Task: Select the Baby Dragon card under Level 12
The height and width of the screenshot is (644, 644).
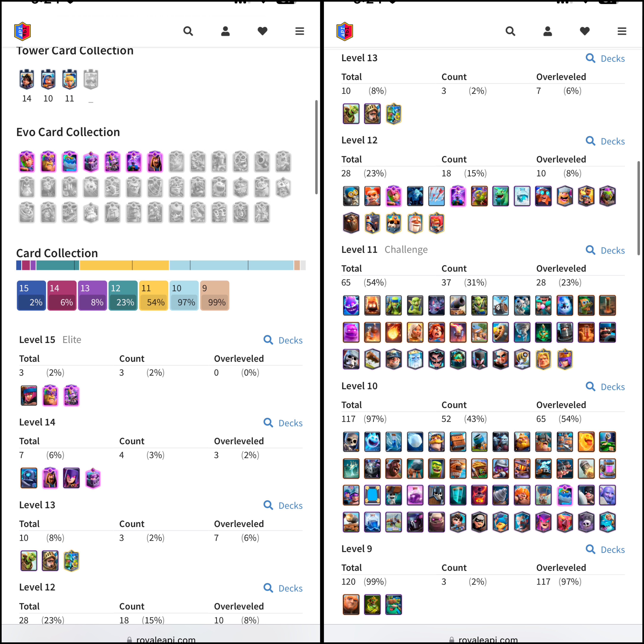Action: [x=501, y=196]
